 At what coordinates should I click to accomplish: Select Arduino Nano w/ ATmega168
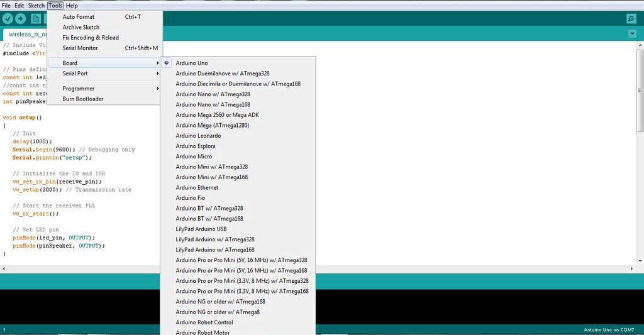238,105
